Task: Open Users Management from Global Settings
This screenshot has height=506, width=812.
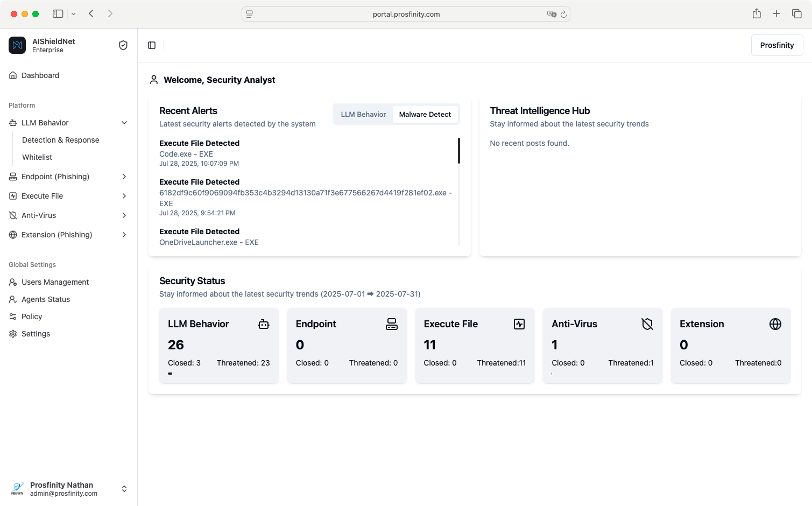Action: point(55,282)
